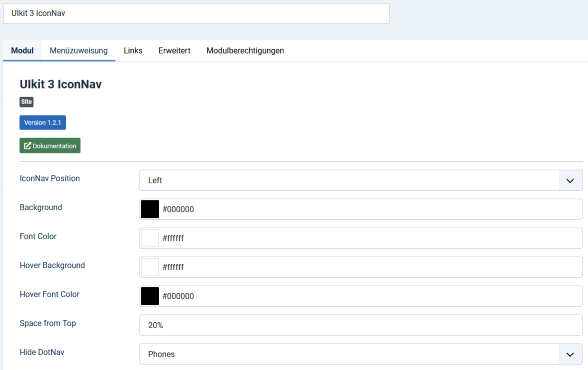Click the IconNav Position label

pos(50,178)
